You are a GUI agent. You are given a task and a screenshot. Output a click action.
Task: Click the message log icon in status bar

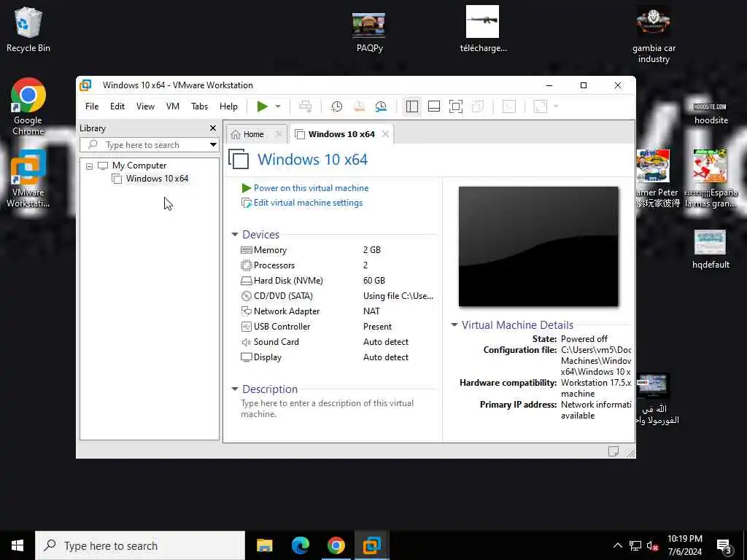[613, 451]
